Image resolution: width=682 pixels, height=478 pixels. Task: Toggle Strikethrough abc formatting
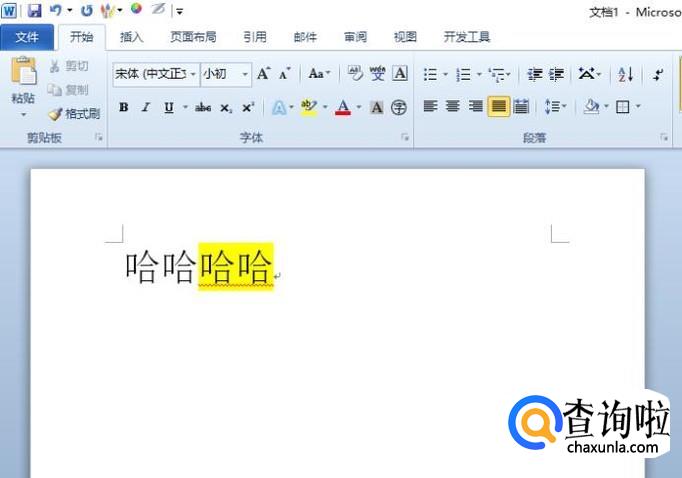coord(203,107)
